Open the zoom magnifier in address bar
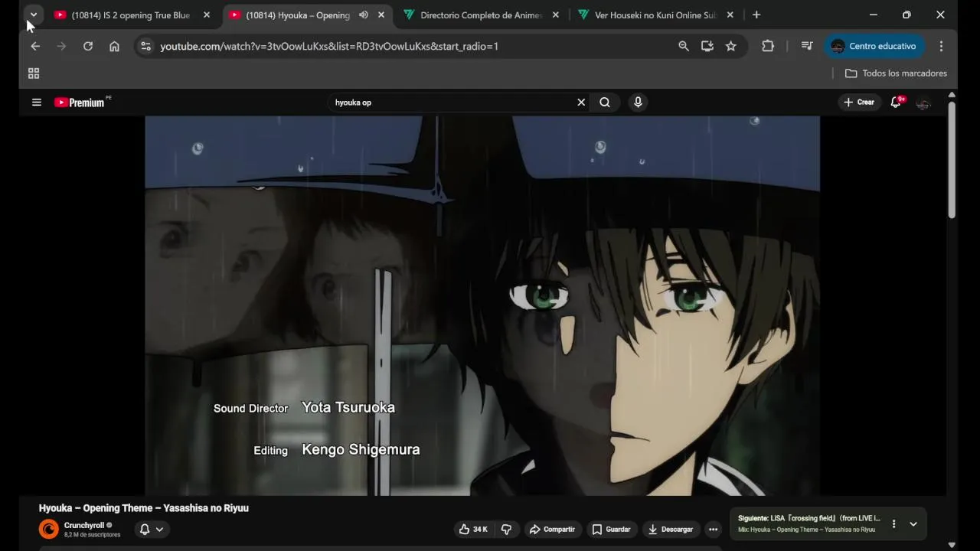Viewport: 980px width, 551px height. pos(684,46)
